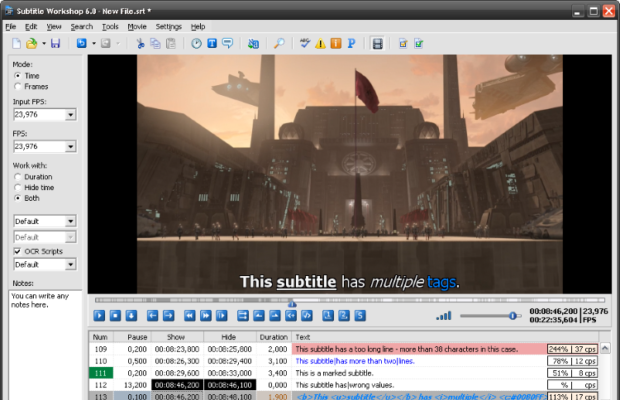The height and width of the screenshot is (400, 620).
Task: Click the translator mode icon
Action: [253, 43]
